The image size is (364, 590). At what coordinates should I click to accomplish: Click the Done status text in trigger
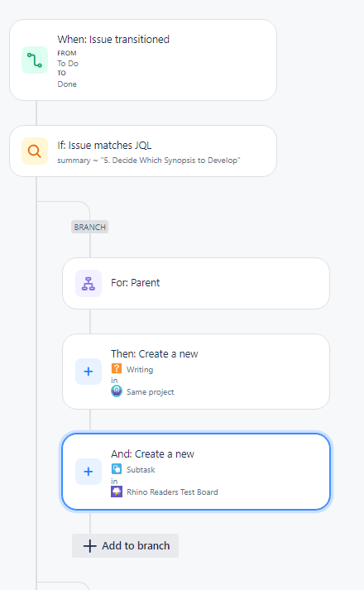point(67,84)
